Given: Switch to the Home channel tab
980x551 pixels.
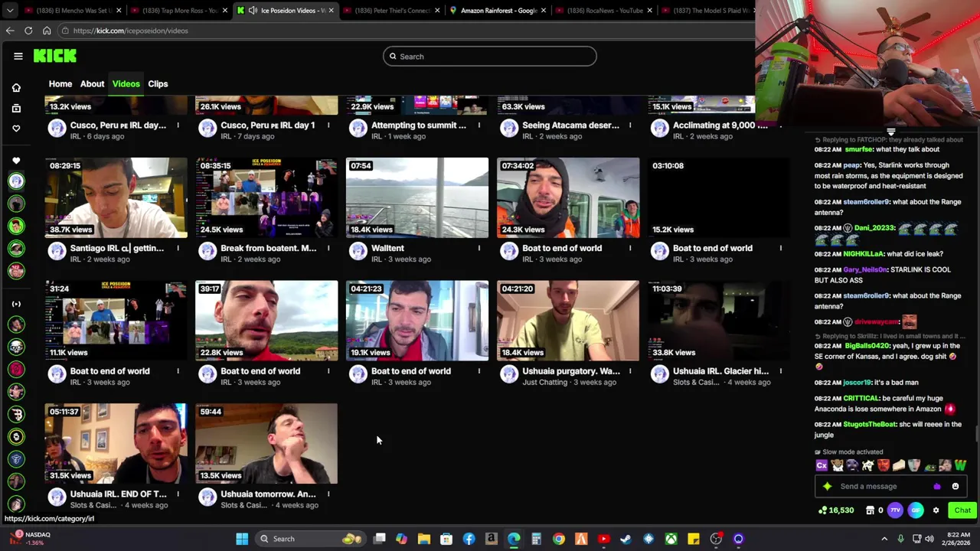Looking at the screenshot, I should 60,83.
